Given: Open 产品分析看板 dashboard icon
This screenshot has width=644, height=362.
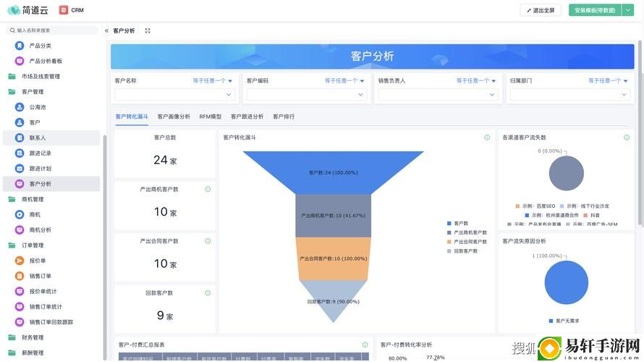Looking at the screenshot, I should (x=20, y=61).
